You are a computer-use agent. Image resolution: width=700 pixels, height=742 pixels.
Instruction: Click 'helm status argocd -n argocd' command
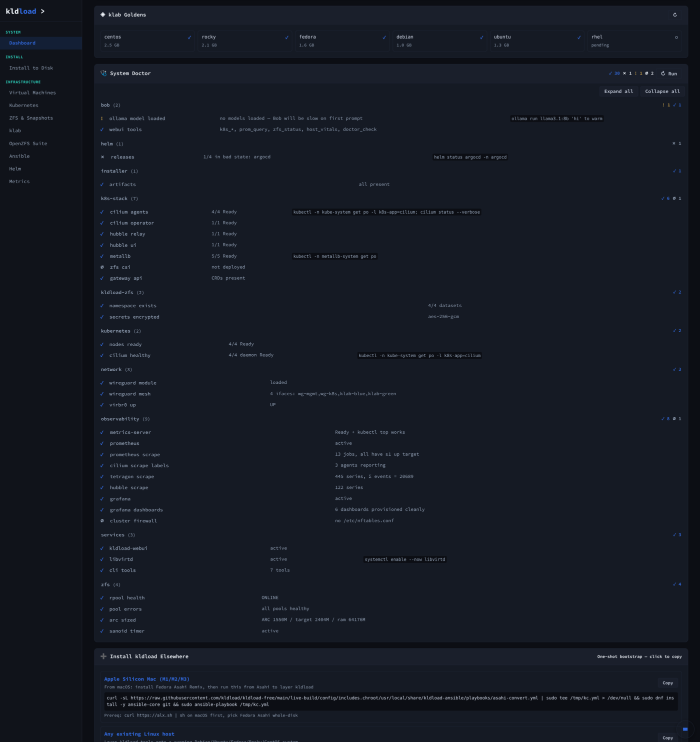470,157
